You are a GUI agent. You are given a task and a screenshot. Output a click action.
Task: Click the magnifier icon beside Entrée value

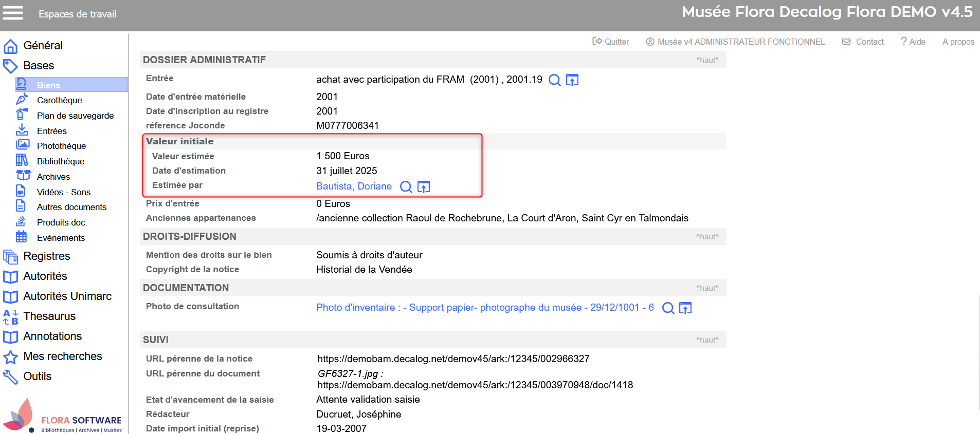click(x=554, y=80)
